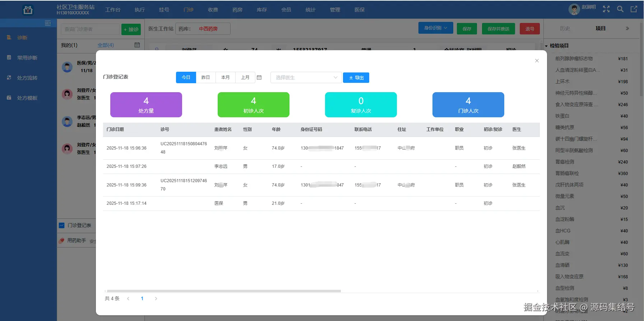Select the 上月 date filter
The image size is (644, 321).
245,77
